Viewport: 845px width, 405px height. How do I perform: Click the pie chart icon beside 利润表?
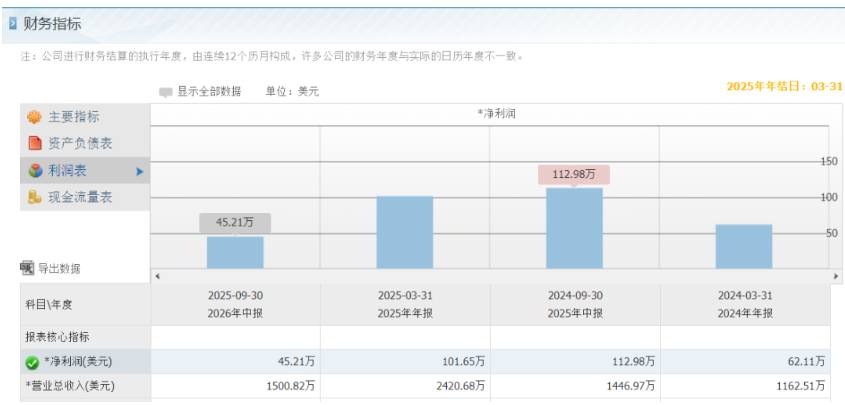35,171
